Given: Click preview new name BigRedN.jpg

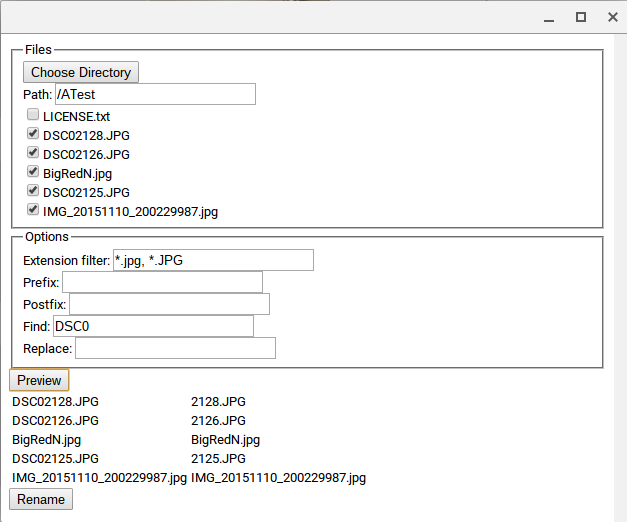Looking at the screenshot, I should coord(226,440).
